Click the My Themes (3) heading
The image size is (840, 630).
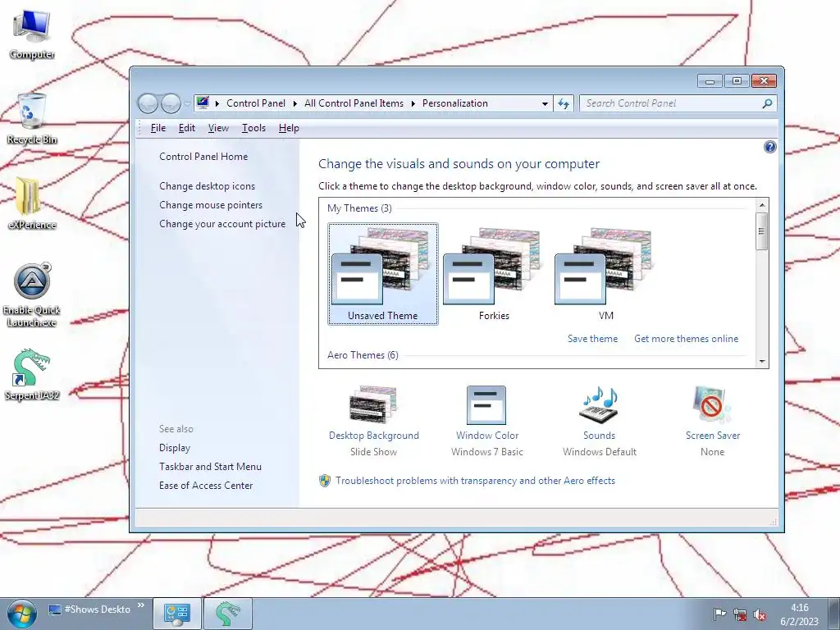(359, 208)
